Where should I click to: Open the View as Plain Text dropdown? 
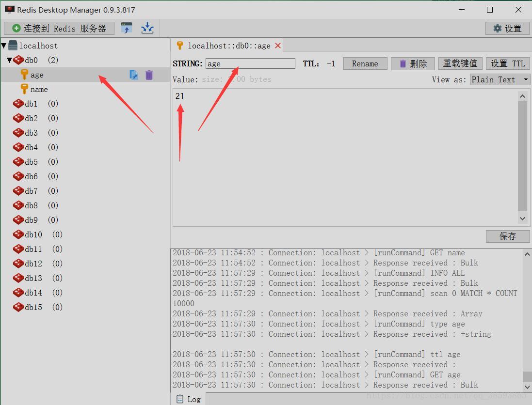click(x=500, y=79)
